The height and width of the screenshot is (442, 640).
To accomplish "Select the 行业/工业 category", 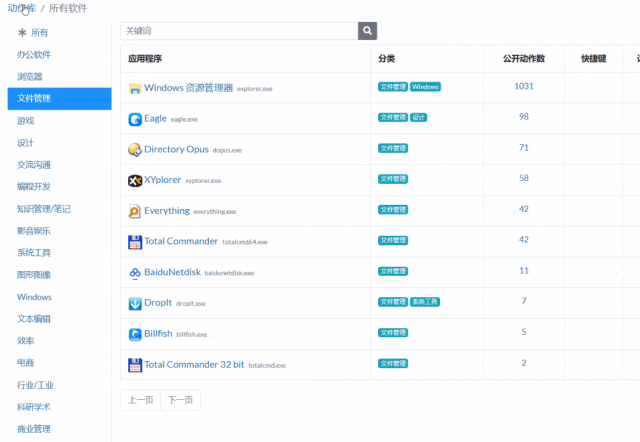I will pyautogui.click(x=35, y=385).
